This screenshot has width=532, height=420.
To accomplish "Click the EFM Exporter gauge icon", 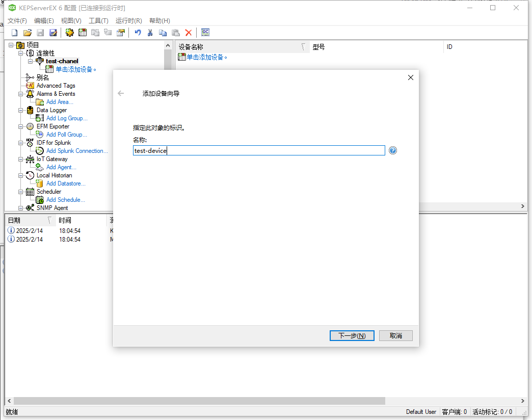I will (x=30, y=126).
